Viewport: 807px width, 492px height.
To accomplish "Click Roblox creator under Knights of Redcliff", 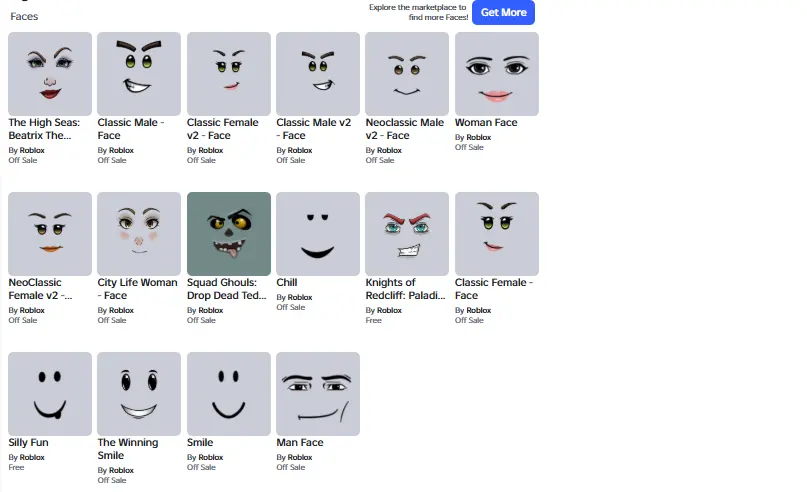I will click(389, 310).
